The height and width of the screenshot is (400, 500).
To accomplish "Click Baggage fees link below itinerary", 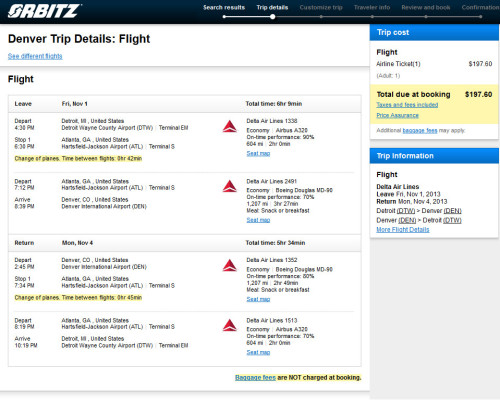I will 255,377.
